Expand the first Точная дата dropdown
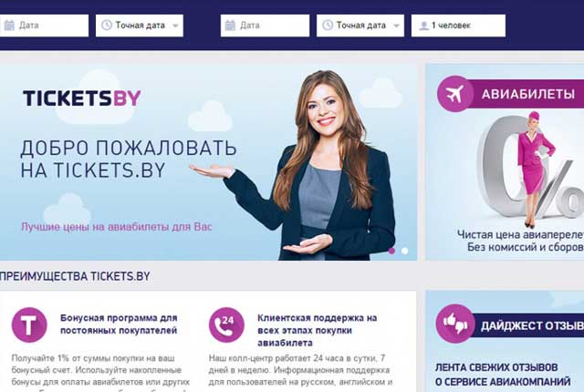 140,26
